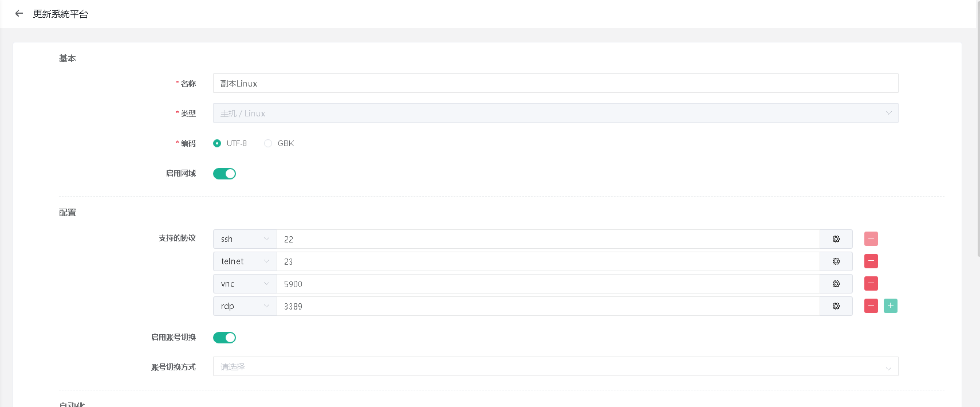Open the rdp protocol dropdown
The height and width of the screenshot is (407, 980).
[x=245, y=306]
